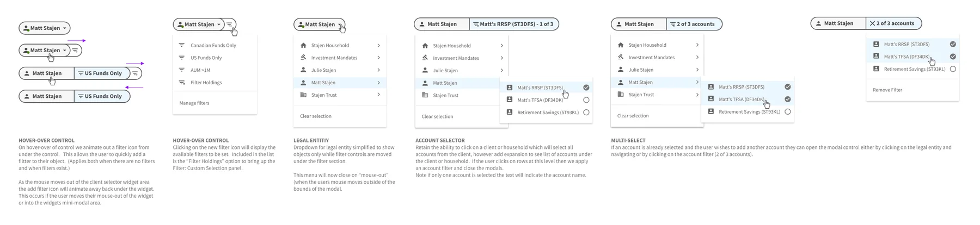Click the filter icon inside the RRSP 1 of 3 chip

476,24
